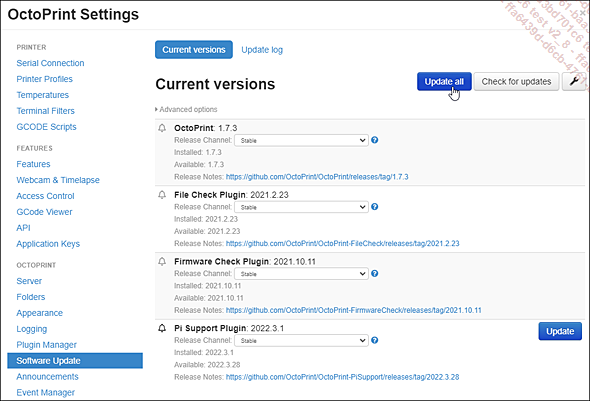Open help icon for File Check release channel

[374, 207]
